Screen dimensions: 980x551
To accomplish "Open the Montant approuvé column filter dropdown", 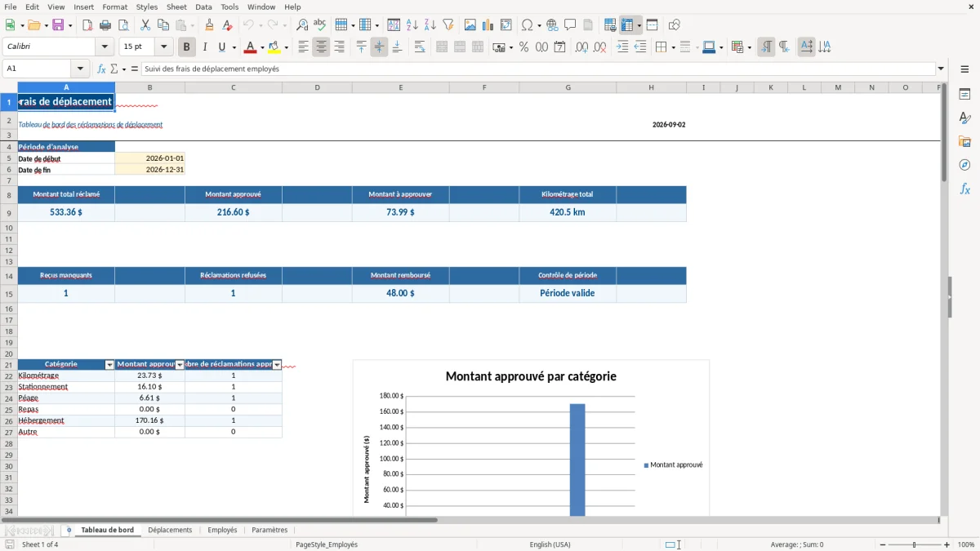I will (180, 365).
